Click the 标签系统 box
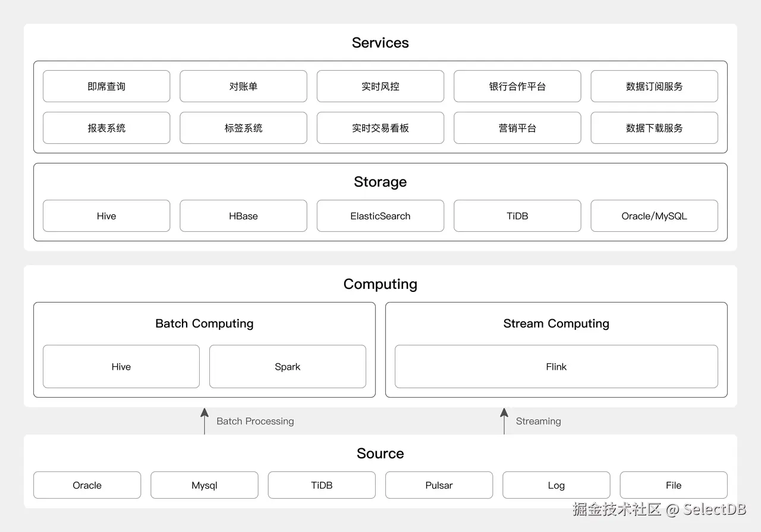 coord(243,128)
